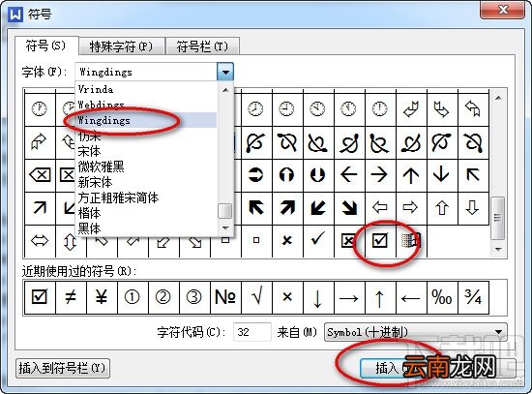Select the nine o'clock clock symbol
This screenshot has height=394, width=532.
(287, 109)
